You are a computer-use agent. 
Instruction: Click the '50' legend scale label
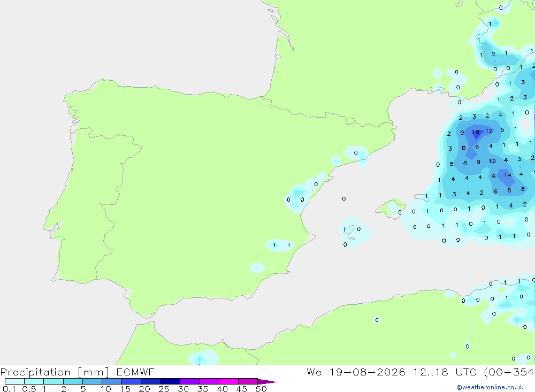pos(261,389)
